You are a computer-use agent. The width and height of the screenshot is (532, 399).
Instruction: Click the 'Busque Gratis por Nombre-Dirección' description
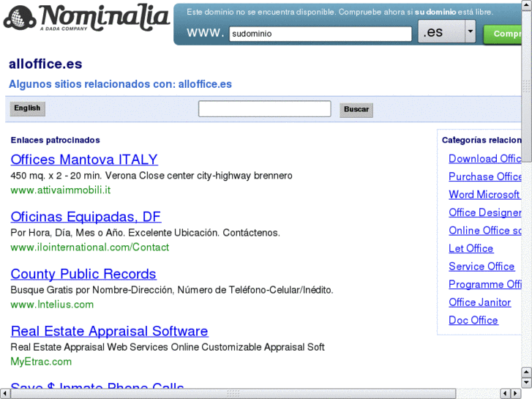pos(172,290)
